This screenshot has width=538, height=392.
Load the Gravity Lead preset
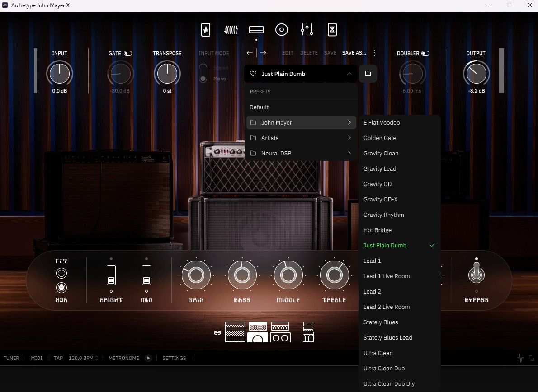[399, 168]
